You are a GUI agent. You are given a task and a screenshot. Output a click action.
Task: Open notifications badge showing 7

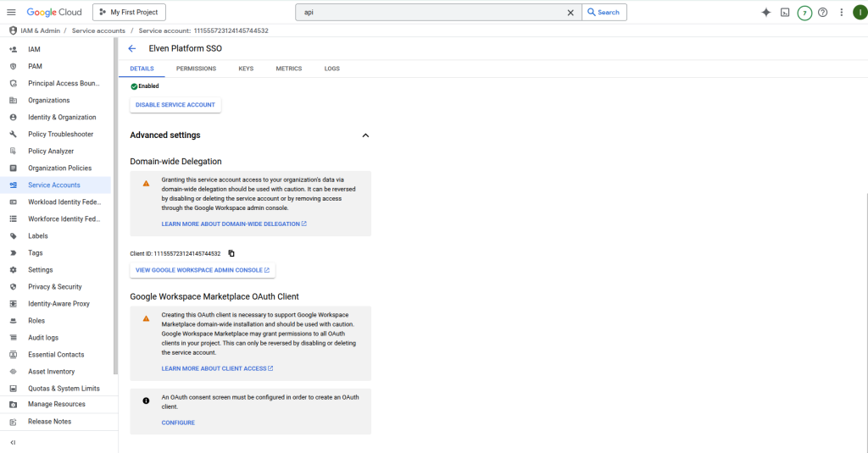pos(804,13)
